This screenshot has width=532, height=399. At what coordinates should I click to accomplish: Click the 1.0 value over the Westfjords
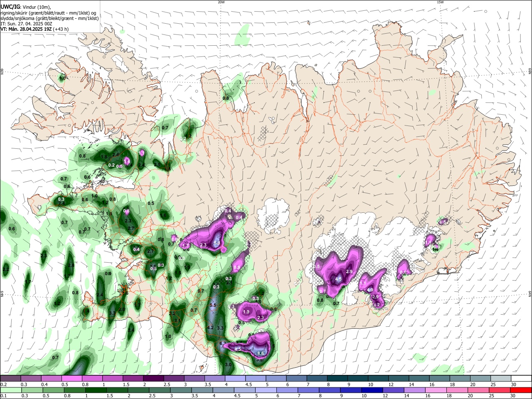click(63, 78)
